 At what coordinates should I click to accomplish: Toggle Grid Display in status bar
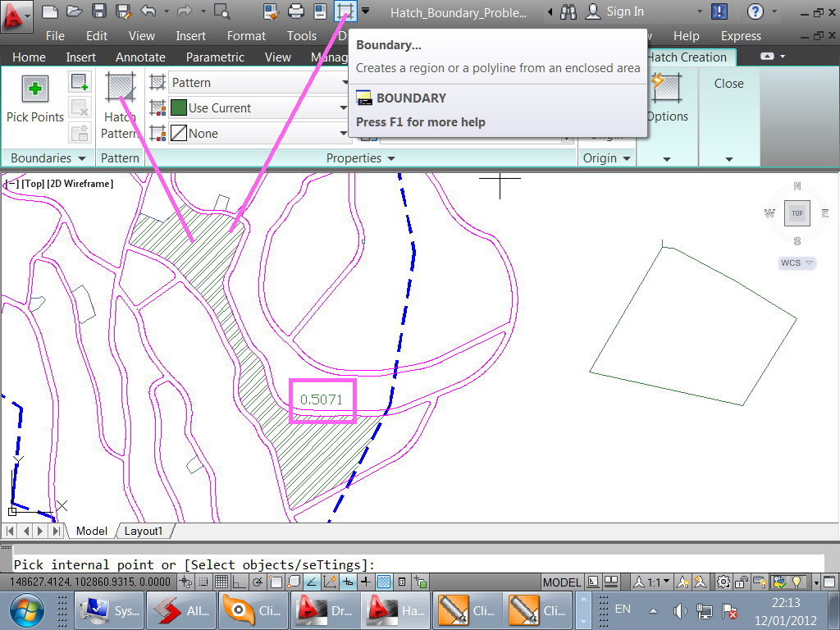pos(221,582)
